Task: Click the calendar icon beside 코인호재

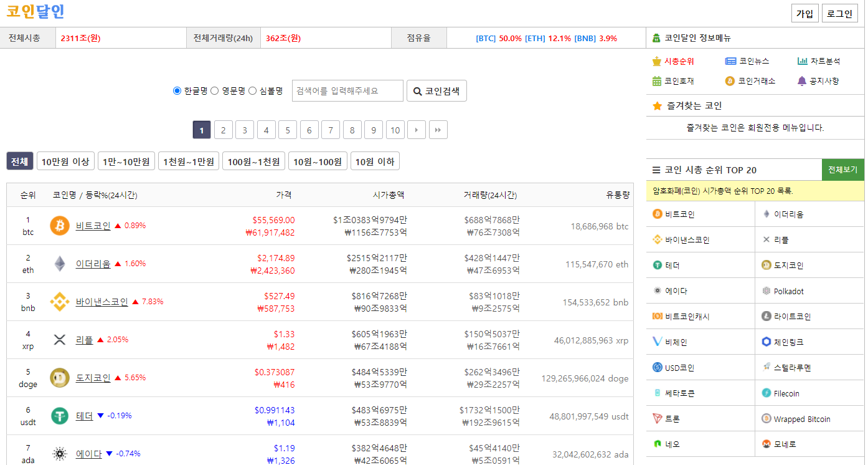Action: click(657, 81)
